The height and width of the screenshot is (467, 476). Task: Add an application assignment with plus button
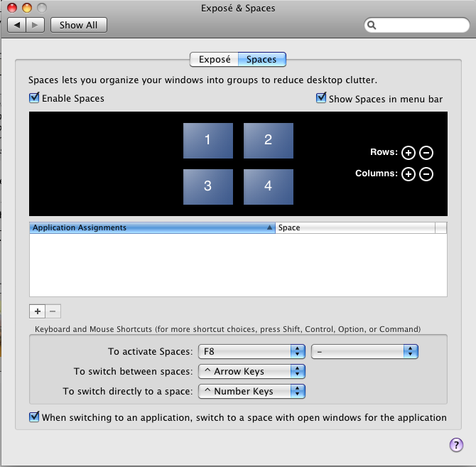point(38,311)
